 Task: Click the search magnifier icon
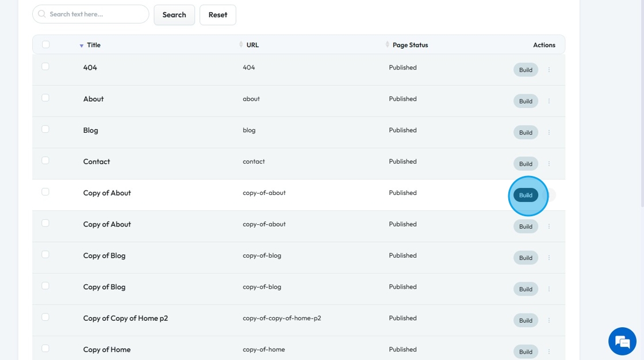[x=42, y=14]
